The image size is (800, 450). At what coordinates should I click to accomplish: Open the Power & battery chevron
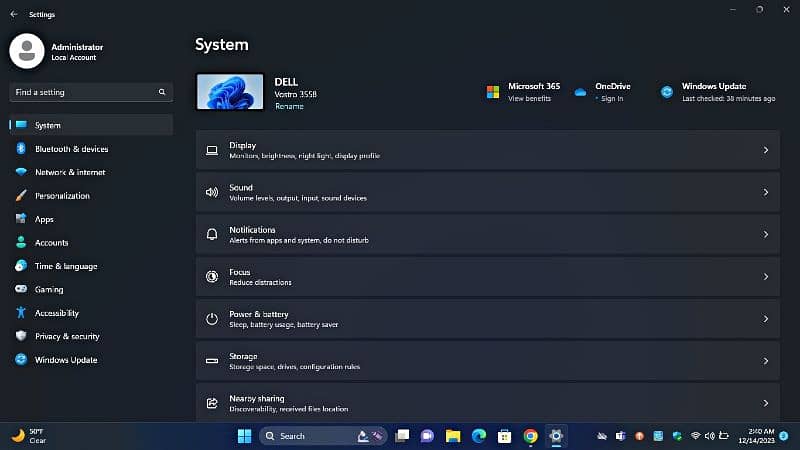click(x=765, y=319)
